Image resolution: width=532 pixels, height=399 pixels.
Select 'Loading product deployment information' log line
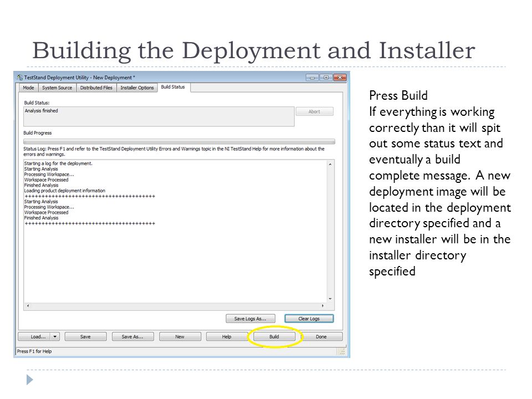coord(64,191)
